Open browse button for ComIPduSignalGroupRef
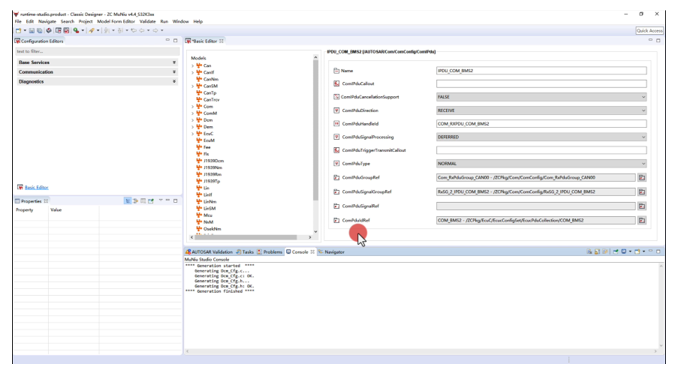This screenshot has width=681, height=371. [641, 192]
